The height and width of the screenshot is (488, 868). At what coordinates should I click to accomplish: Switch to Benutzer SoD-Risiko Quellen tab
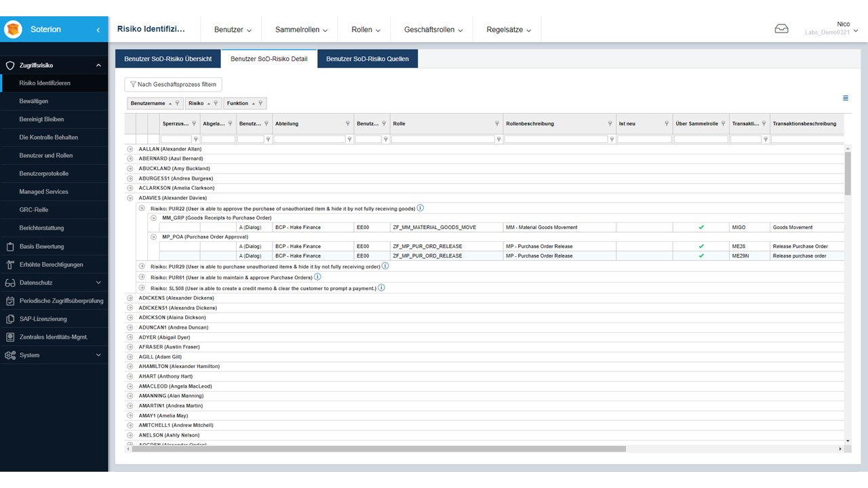[368, 59]
